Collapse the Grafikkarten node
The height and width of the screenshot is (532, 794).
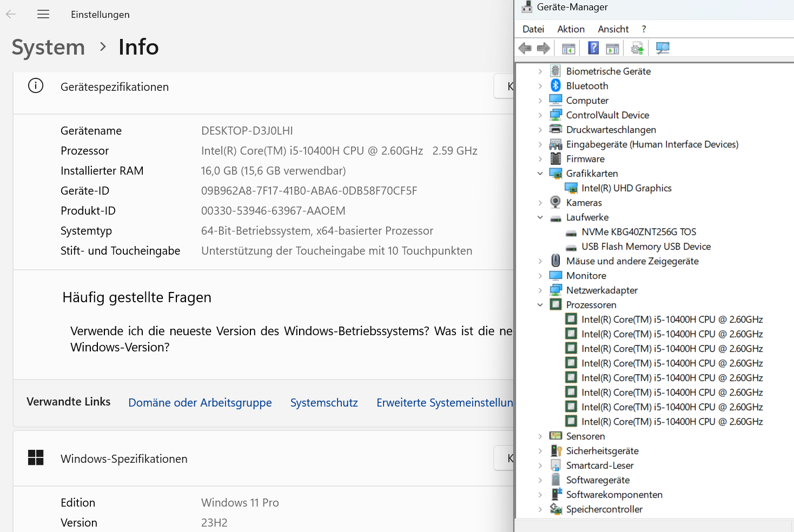tap(540, 174)
